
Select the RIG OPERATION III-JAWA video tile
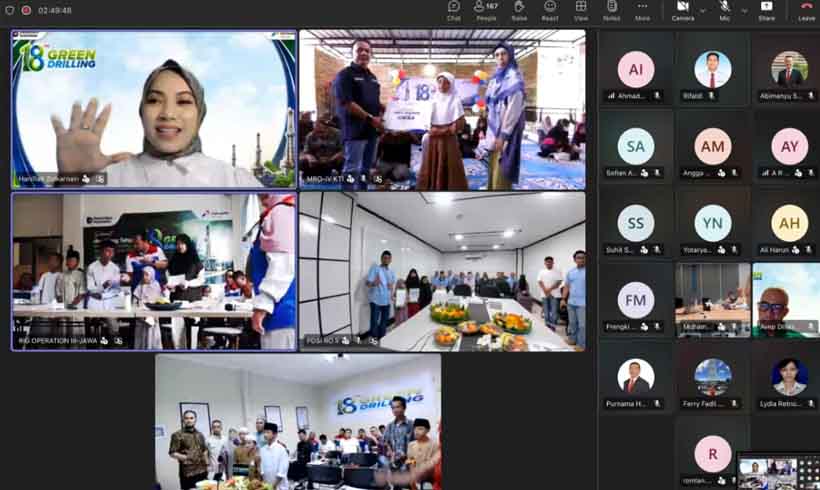click(x=154, y=271)
